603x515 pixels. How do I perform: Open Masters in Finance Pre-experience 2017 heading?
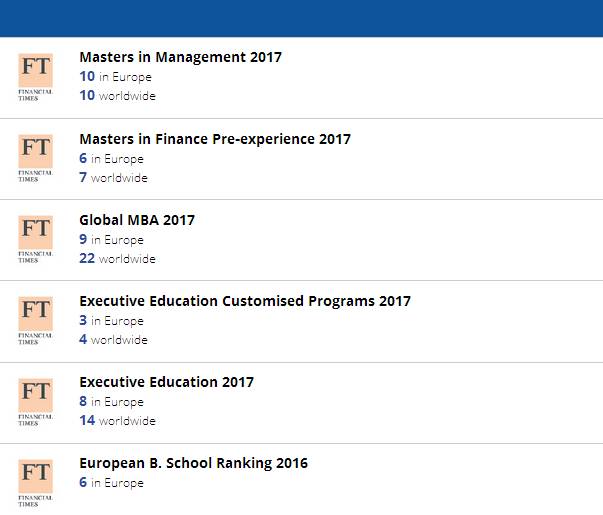[x=215, y=139]
